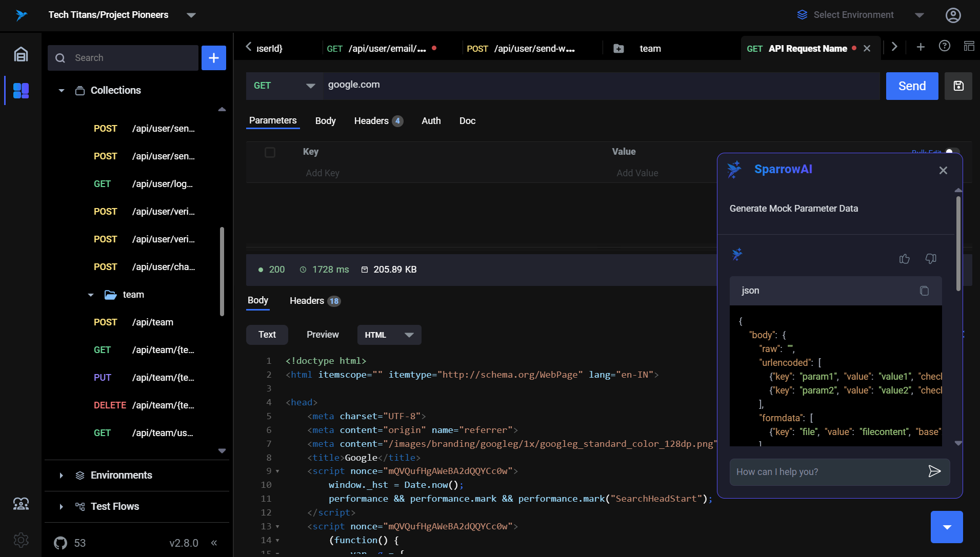Image resolution: width=980 pixels, height=557 pixels.
Task: Collapse the sidebar with double-chevron icon
Action: point(214,543)
